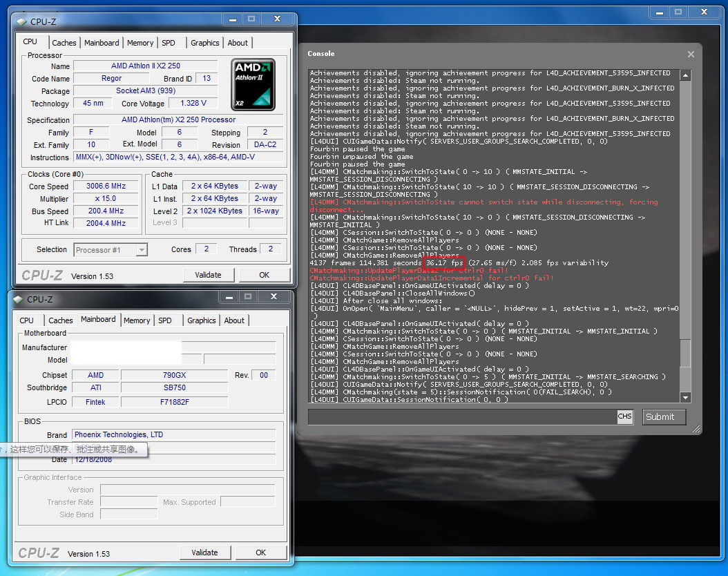
Task: Click the HT Link value 2004.4 MHz
Action: click(106, 223)
